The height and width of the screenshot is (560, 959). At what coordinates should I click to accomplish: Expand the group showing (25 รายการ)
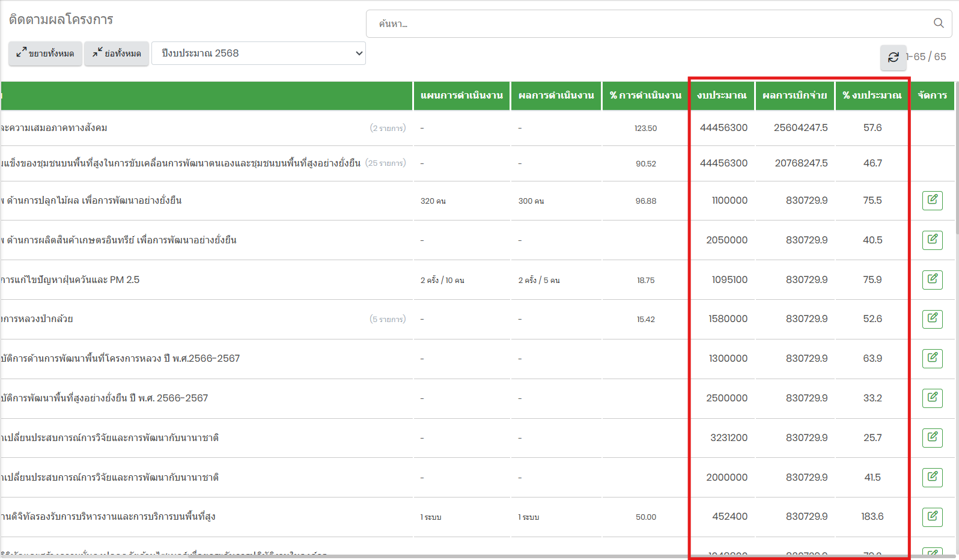point(385,163)
